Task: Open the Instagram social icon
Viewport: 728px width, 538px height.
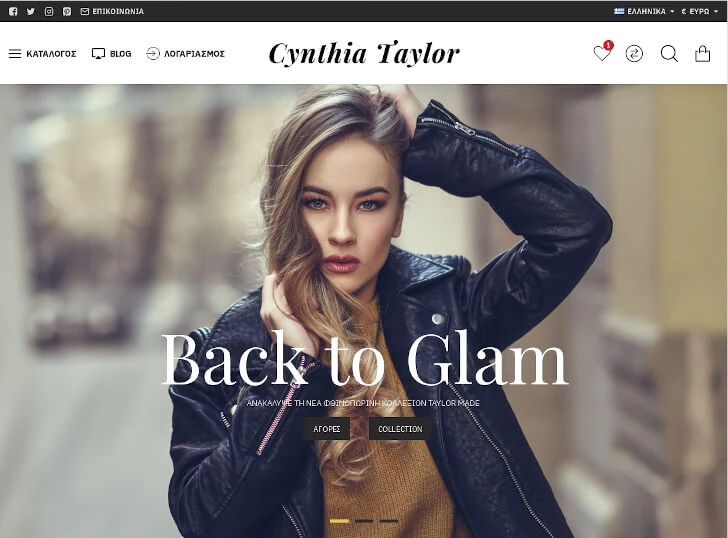Action: pyautogui.click(x=49, y=12)
